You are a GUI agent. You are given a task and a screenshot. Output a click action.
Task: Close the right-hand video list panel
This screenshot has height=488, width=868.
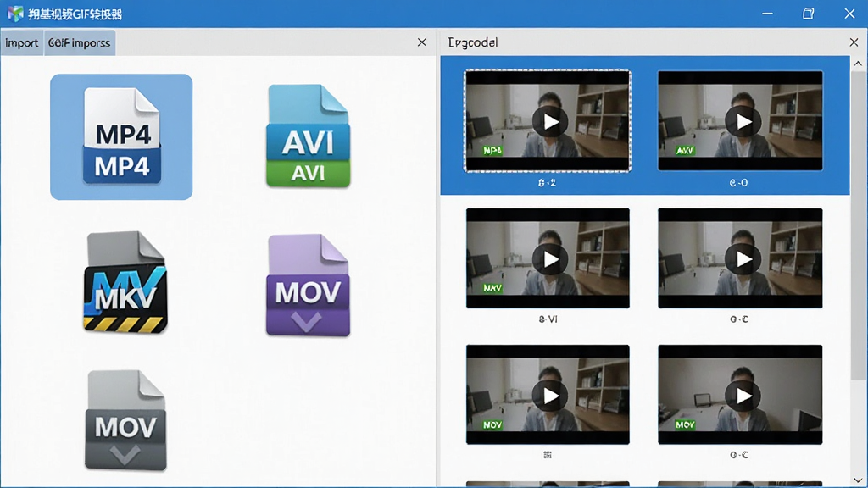pyautogui.click(x=854, y=42)
